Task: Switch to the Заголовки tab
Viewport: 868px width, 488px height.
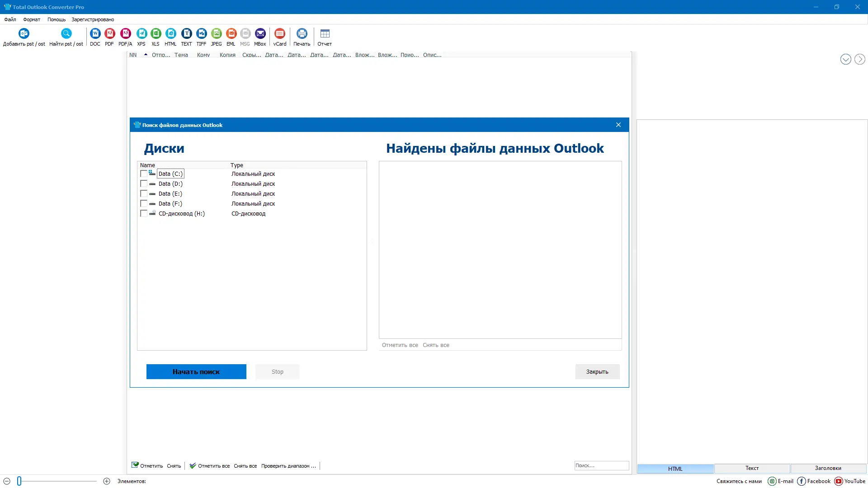Action: (828, 469)
